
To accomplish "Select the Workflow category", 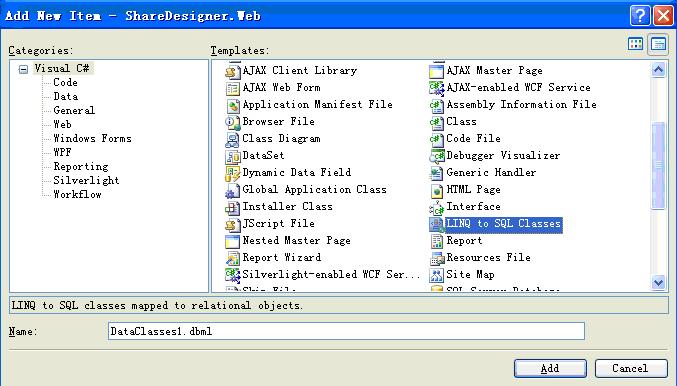I will tap(77, 194).
